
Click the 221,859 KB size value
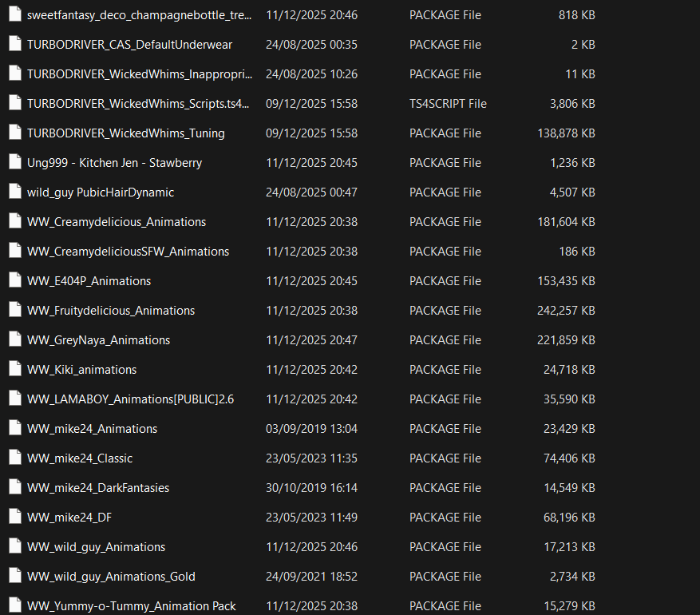point(566,340)
